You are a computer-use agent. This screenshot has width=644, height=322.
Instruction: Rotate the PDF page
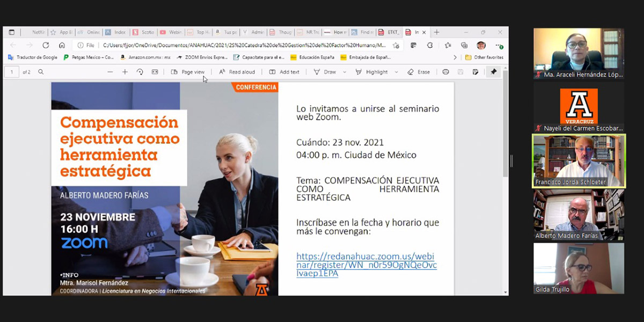pos(140,72)
